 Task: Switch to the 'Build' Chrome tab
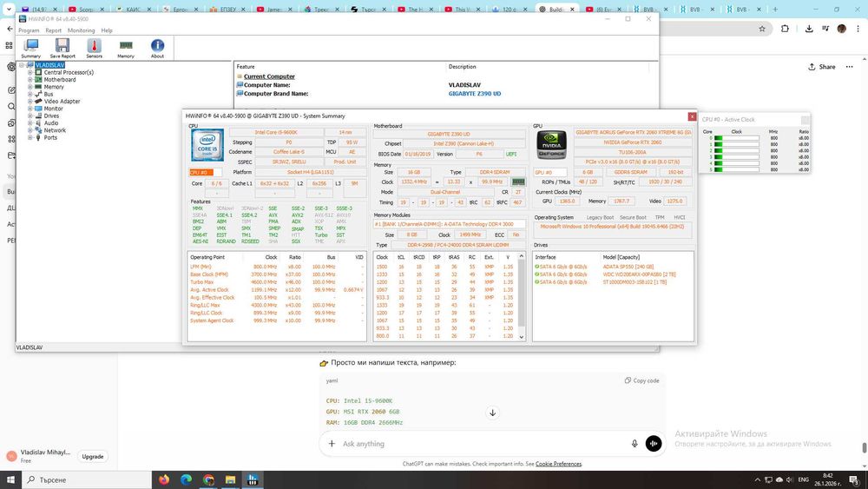point(557,10)
